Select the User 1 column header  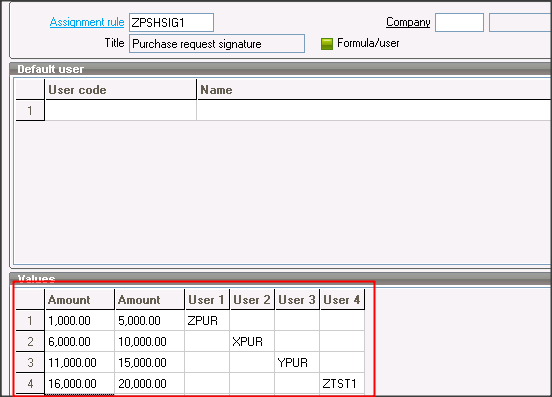point(207,300)
